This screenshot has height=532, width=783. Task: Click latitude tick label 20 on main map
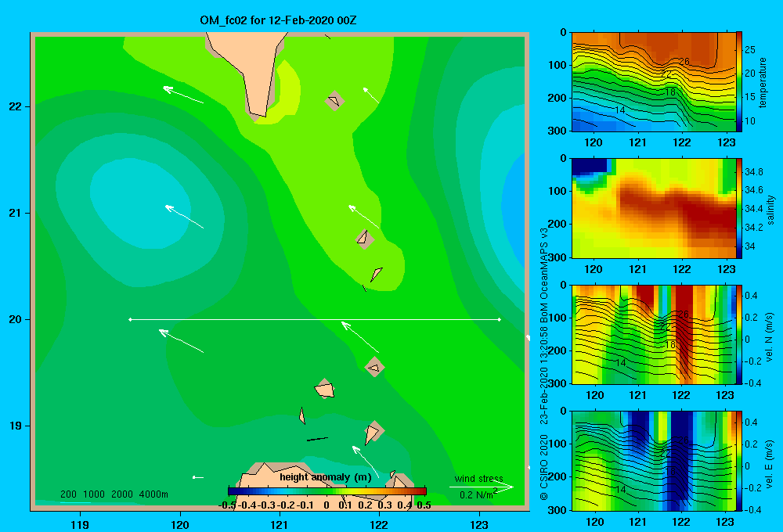[x=15, y=319]
